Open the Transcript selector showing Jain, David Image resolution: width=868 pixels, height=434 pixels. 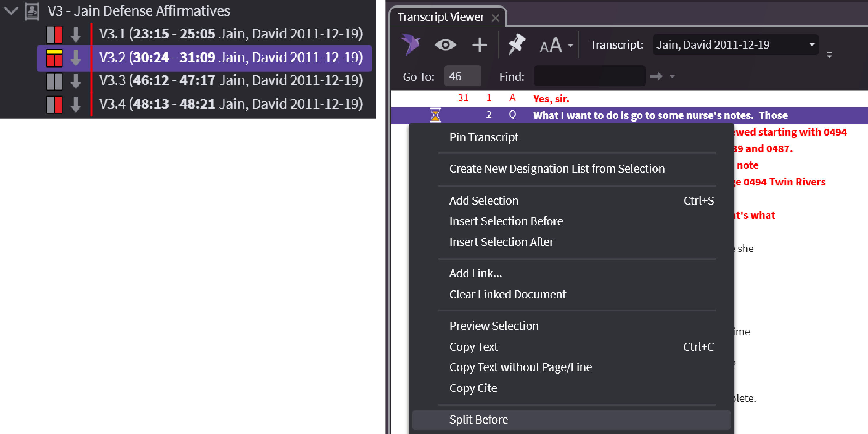[x=735, y=45]
